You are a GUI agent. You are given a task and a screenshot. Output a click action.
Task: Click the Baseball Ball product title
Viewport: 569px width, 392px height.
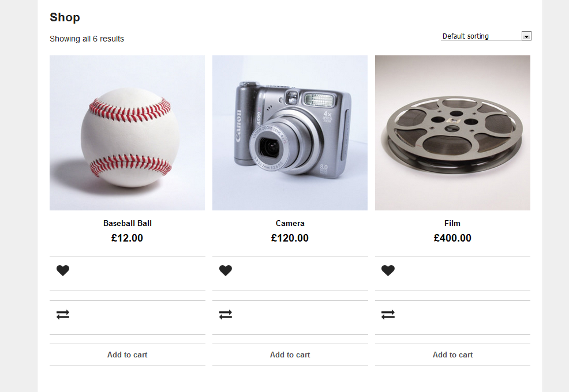point(128,223)
